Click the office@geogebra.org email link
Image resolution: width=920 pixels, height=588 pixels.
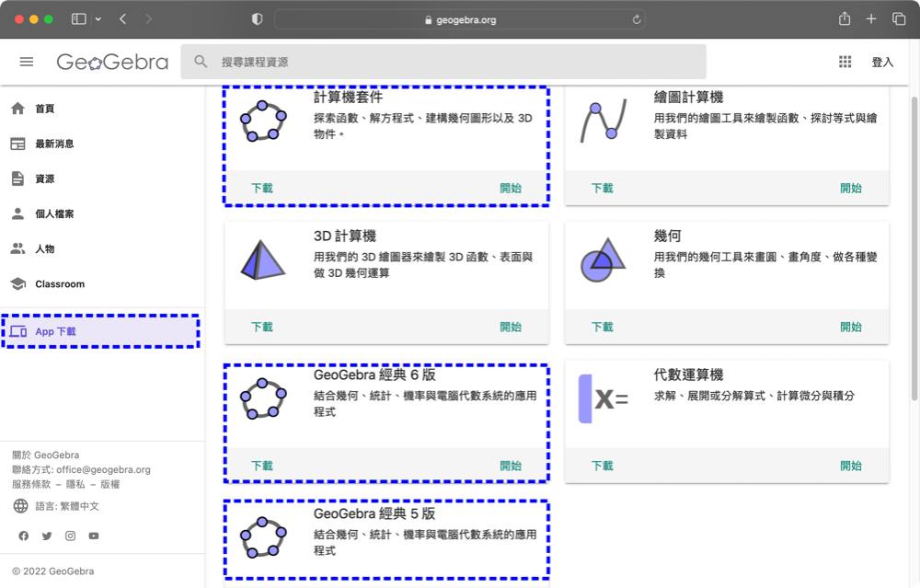coord(103,469)
